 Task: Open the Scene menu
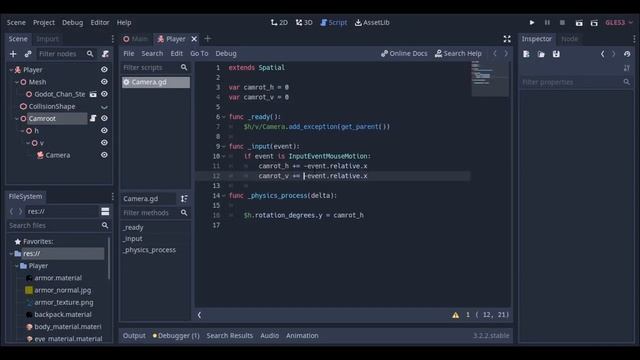coord(16,22)
